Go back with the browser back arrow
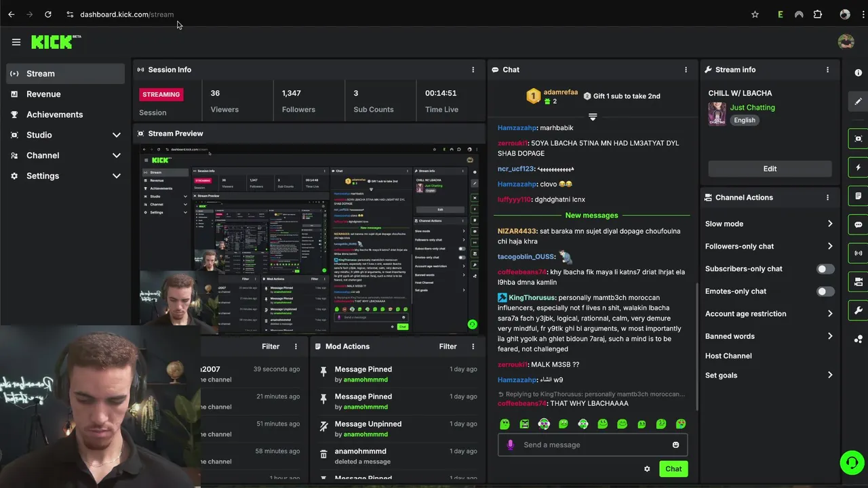The height and width of the screenshot is (488, 868). [12, 14]
